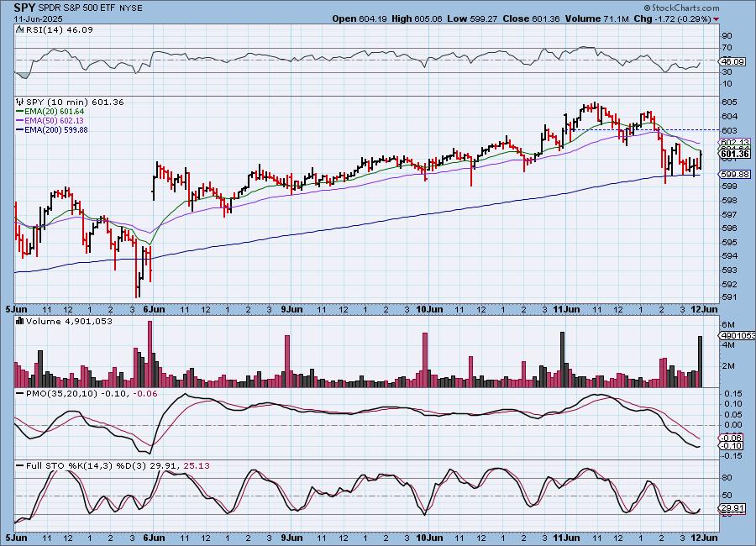Screen dimensions: 756x546
Task: Click the 0.00 label on the PMO axis
Action: coord(733,425)
